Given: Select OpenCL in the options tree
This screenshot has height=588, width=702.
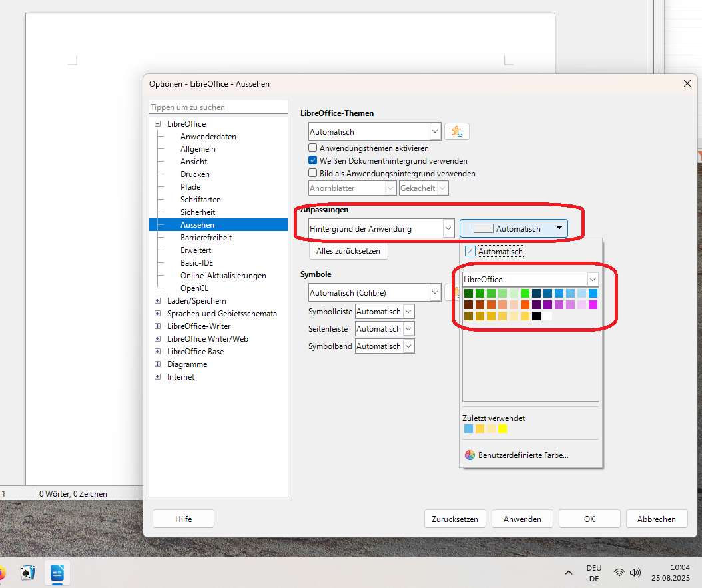Looking at the screenshot, I should (194, 288).
